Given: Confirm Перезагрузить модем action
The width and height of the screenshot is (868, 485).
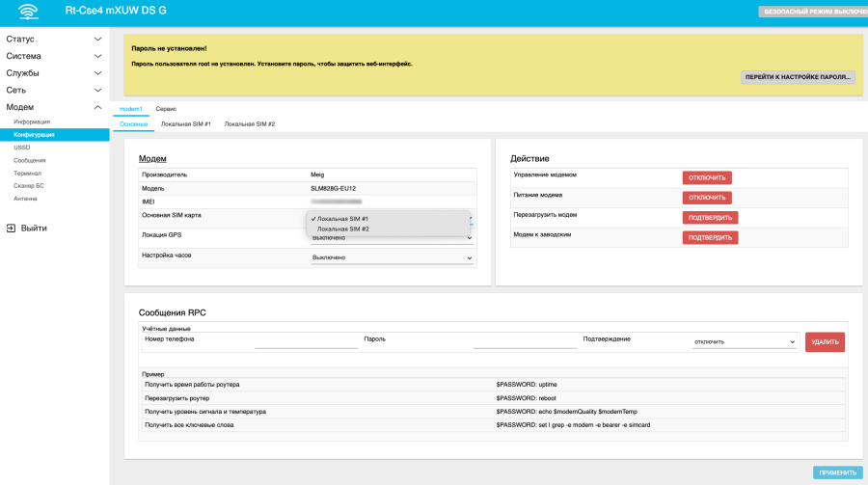Looking at the screenshot, I should (x=710, y=218).
